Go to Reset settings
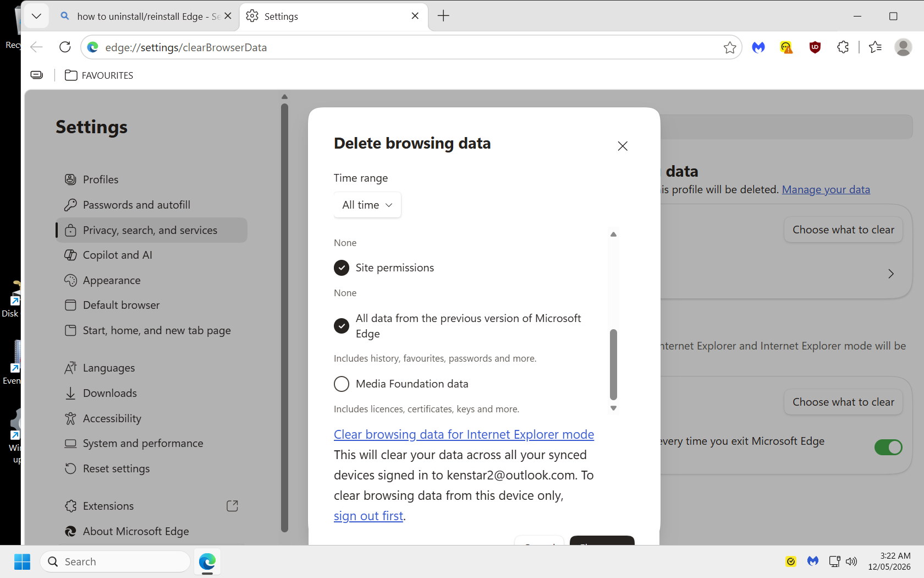 coord(152,468)
